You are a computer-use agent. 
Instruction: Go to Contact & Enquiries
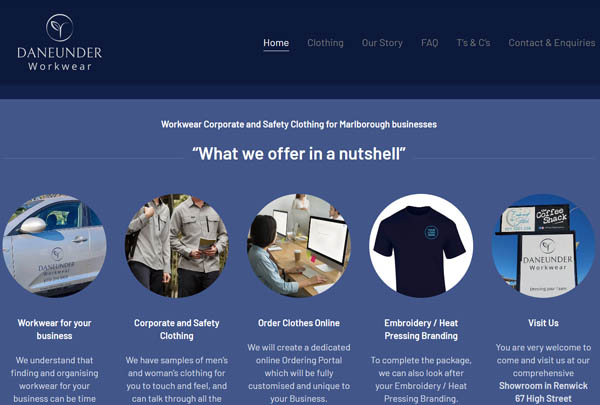tap(552, 43)
